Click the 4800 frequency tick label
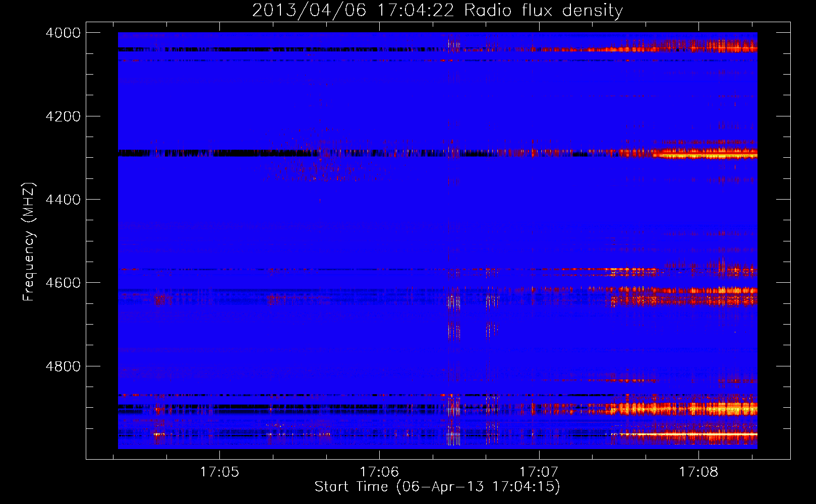Viewport: 816px width, 504px height. [63, 366]
